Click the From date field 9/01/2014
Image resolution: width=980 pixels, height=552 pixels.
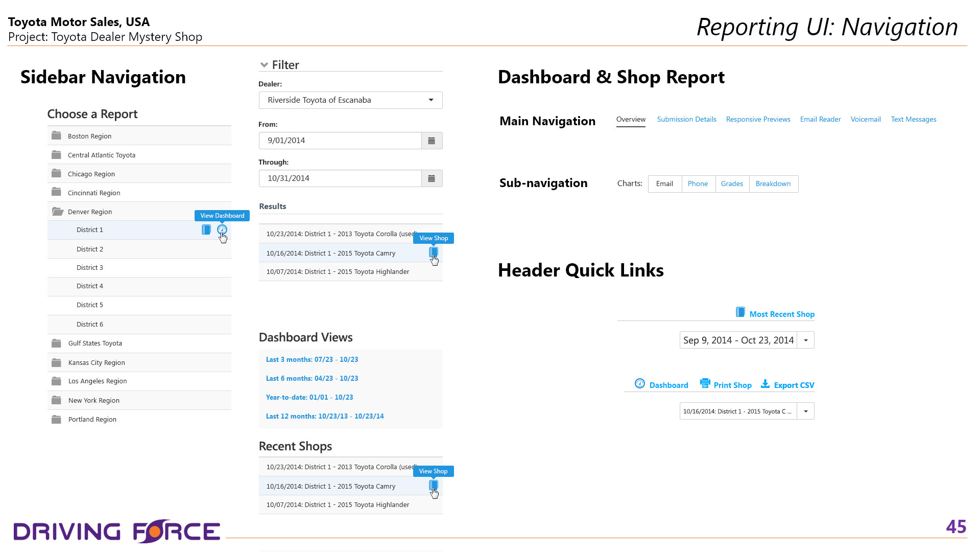tap(340, 141)
